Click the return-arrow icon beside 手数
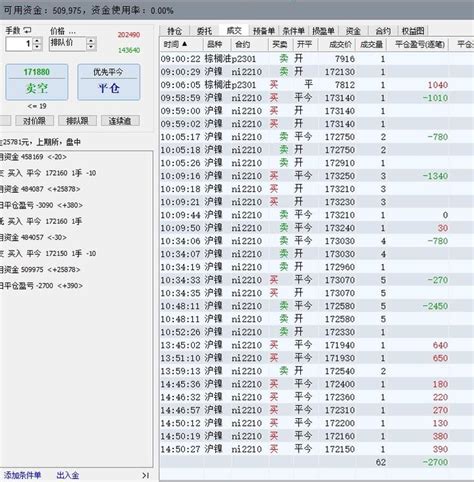Image resolution: width=474 pixels, height=482 pixels. (x=28, y=30)
